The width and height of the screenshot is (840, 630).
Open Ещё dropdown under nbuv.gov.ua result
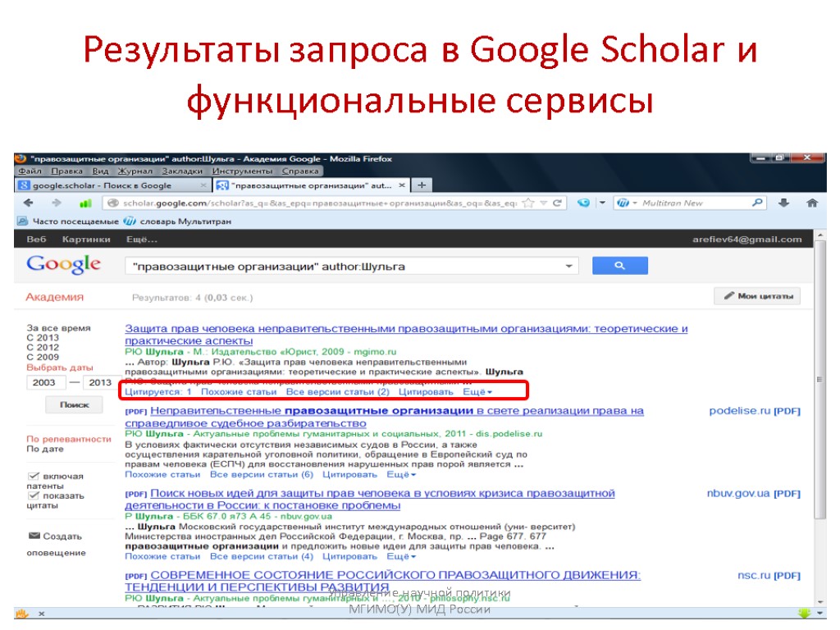(401, 557)
